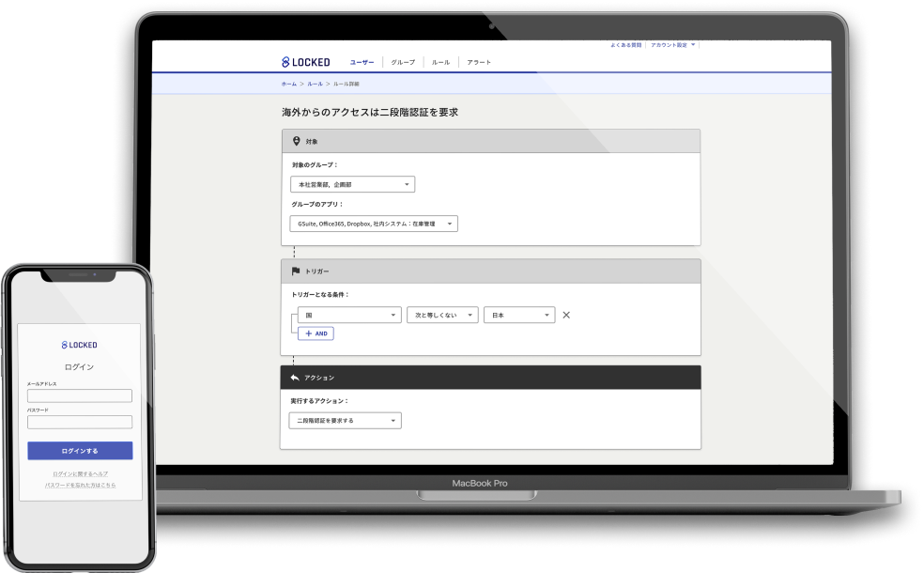Open the アラート tab
Screen dimensions: 924x573
(479, 62)
